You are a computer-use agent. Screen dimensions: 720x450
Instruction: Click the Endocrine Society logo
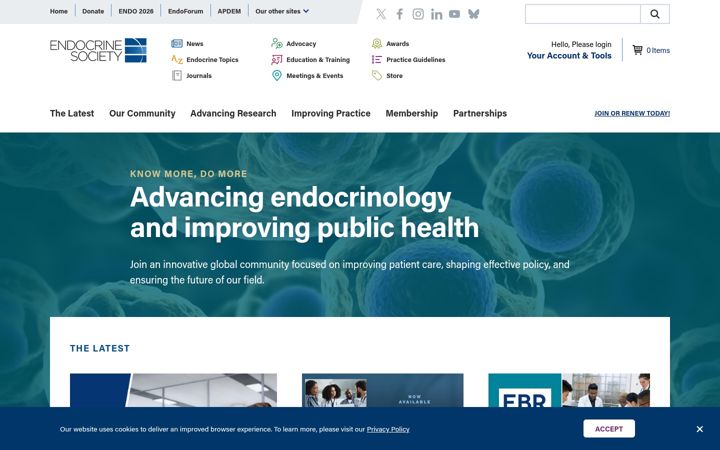pyautogui.click(x=98, y=50)
